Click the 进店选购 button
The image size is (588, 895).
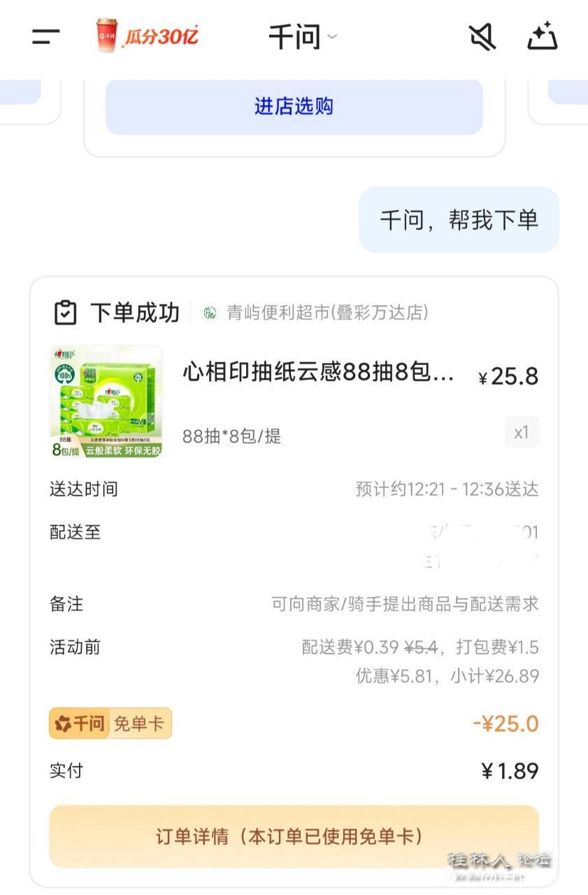point(294,106)
